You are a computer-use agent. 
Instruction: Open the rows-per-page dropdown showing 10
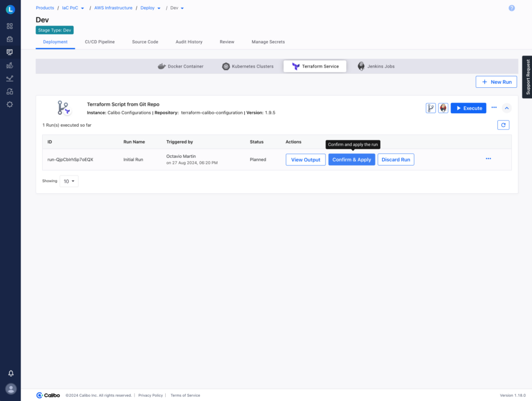(x=69, y=181)
